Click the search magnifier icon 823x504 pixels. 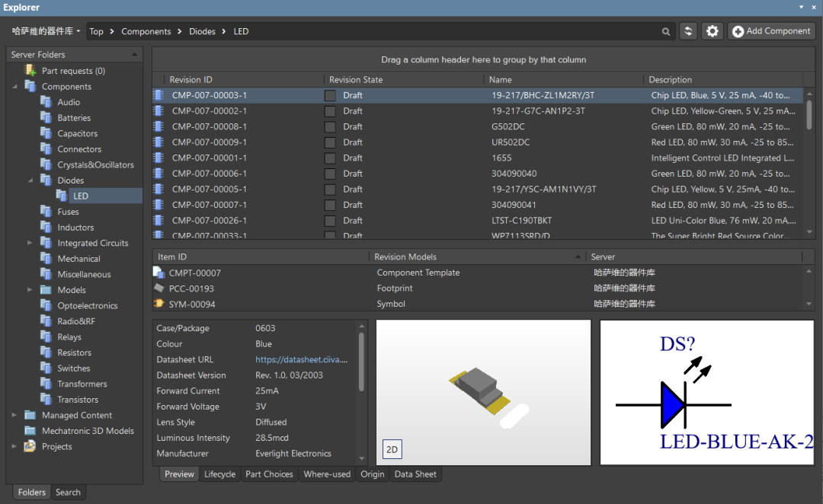(x=665, y=31)
